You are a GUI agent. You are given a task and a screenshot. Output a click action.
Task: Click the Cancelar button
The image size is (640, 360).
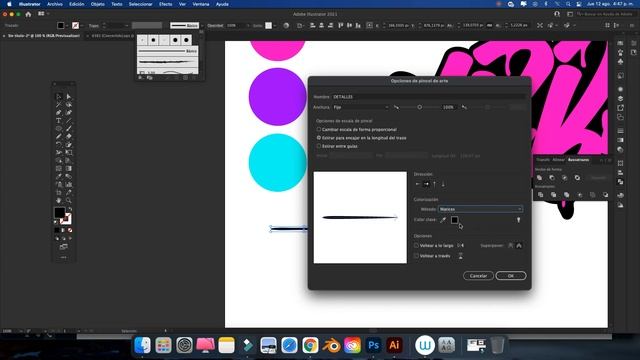pos(478,276)
